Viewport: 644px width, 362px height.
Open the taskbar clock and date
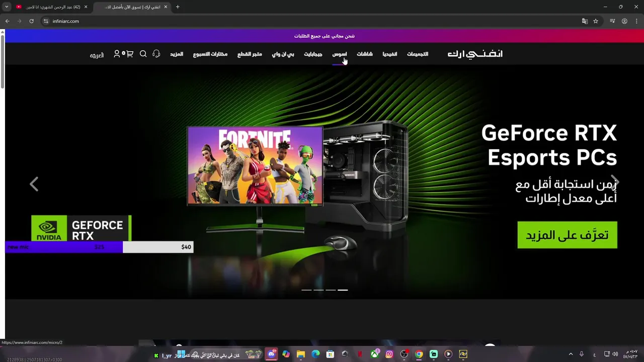click(x=630, y=354)
